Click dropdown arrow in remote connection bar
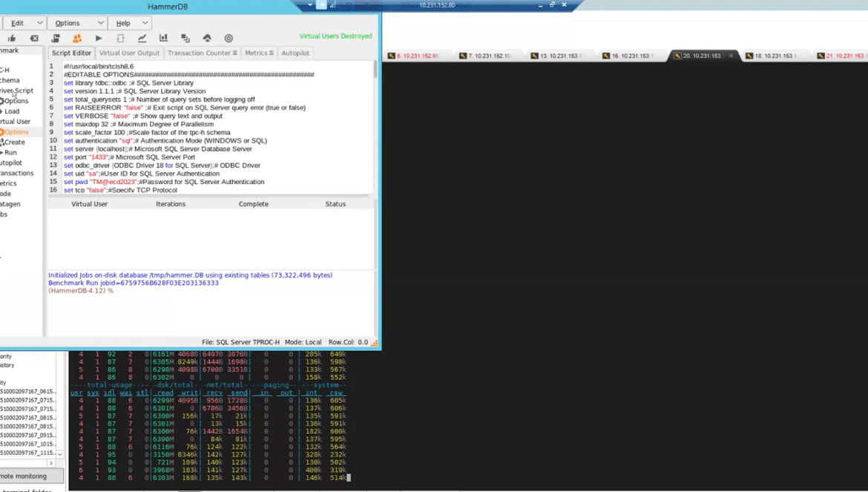868x492 pixels. (310, 5)
